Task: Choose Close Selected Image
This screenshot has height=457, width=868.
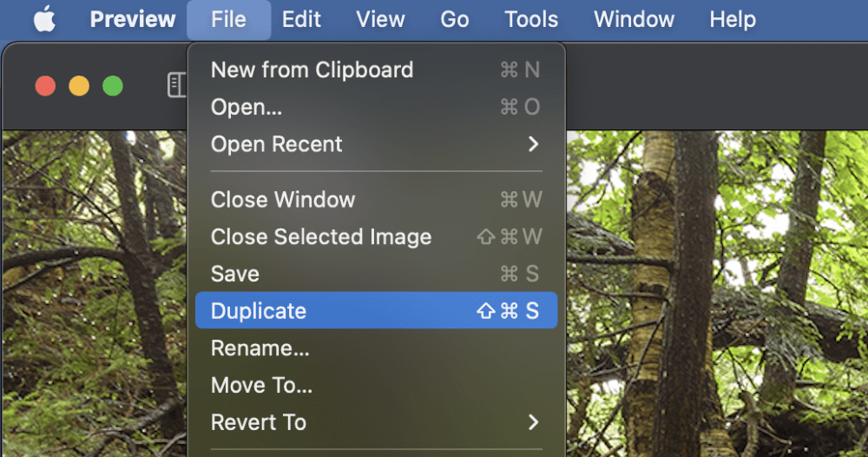Action: [x=376, y=236]
